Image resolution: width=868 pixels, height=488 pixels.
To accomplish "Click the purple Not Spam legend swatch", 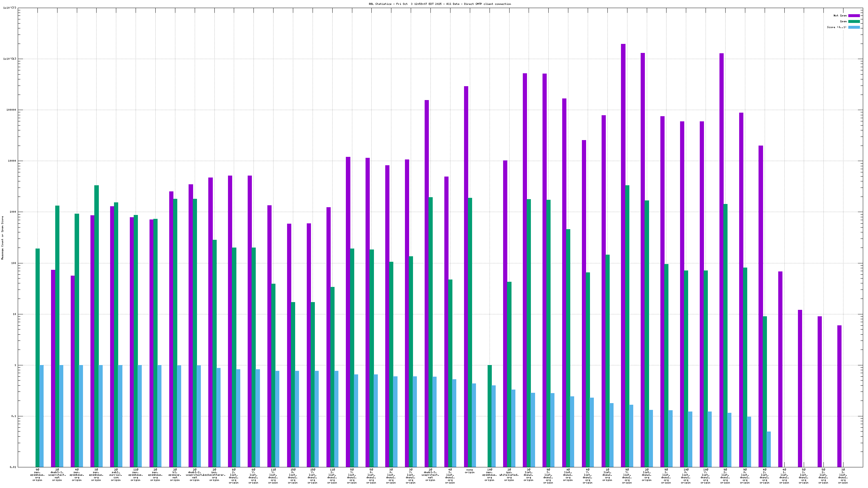I will pos(854,15).
